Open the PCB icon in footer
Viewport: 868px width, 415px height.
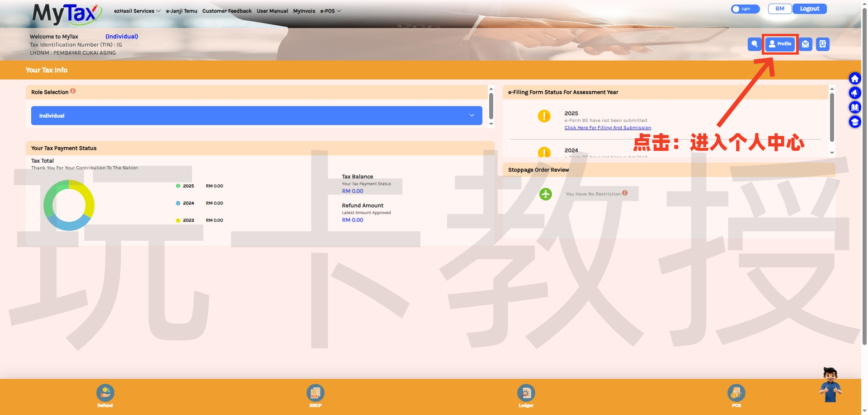pyautogui.click(x=736, y=393)
